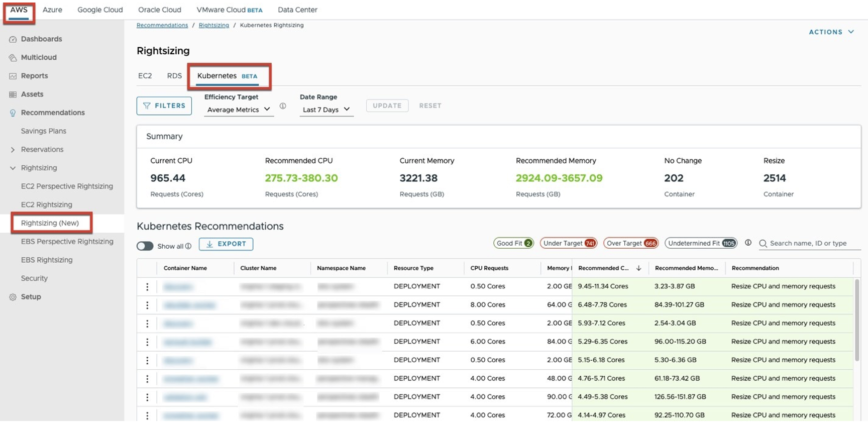
Task: Open row menu for 6.48-7.78 Cores row
Action: [x=147, y=305]
